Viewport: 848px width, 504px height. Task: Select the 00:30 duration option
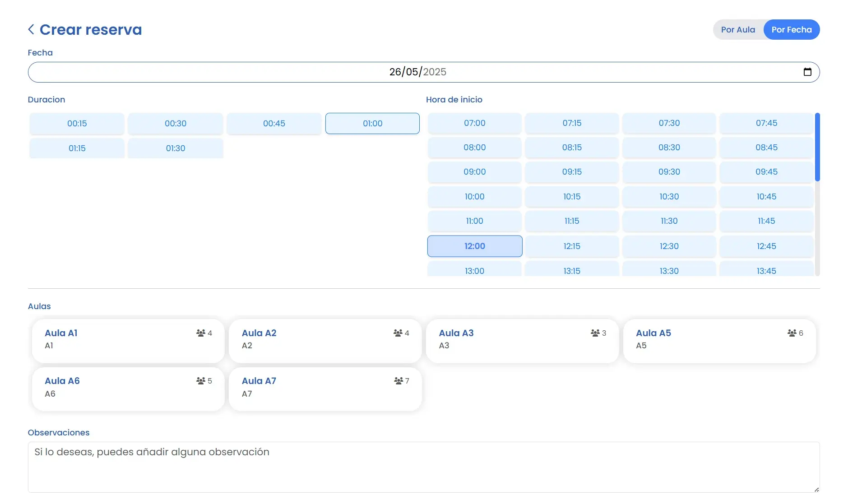175,123
